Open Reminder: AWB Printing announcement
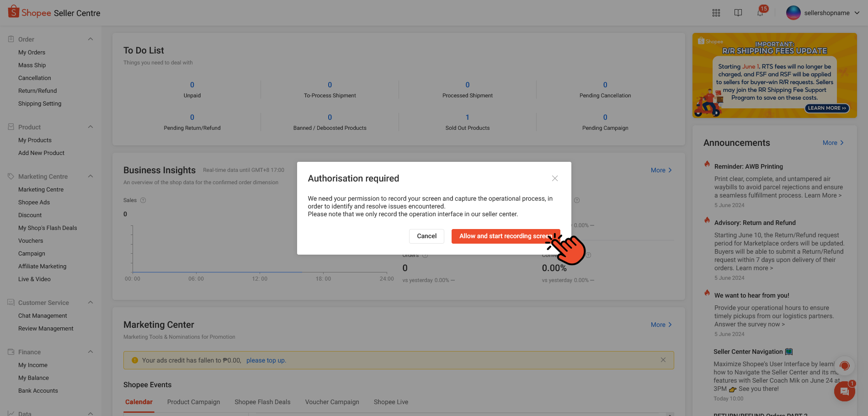868x416 pixels. coord(749,166)
